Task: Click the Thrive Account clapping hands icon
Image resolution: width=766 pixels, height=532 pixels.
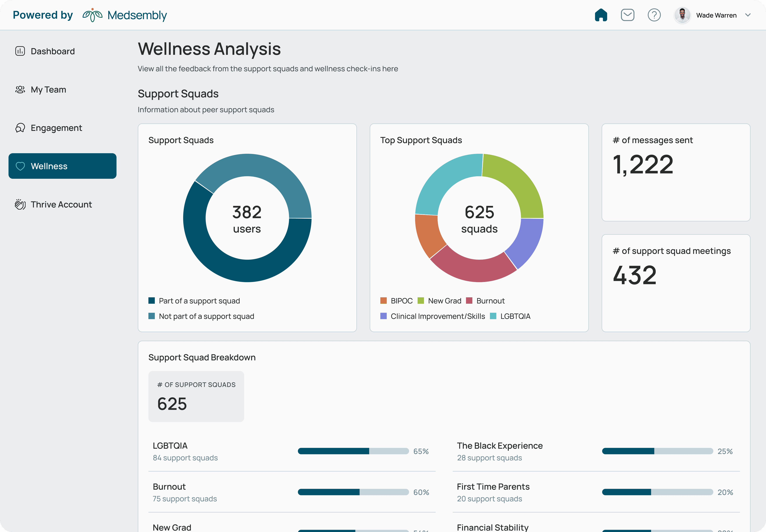Action: 20,204
